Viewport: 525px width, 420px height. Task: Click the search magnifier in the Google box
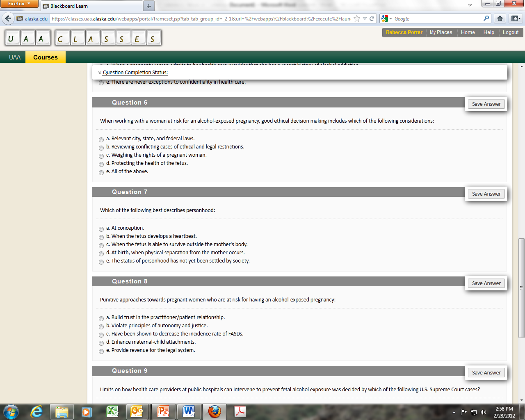486,18
